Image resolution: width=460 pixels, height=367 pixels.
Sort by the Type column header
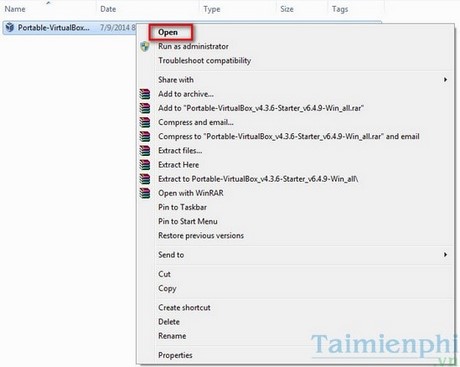(212, 9)
